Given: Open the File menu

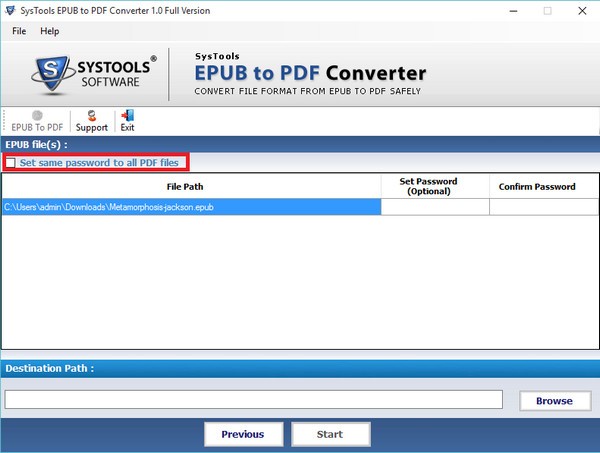Looking at the screenshot, I should tap(19, 31).
